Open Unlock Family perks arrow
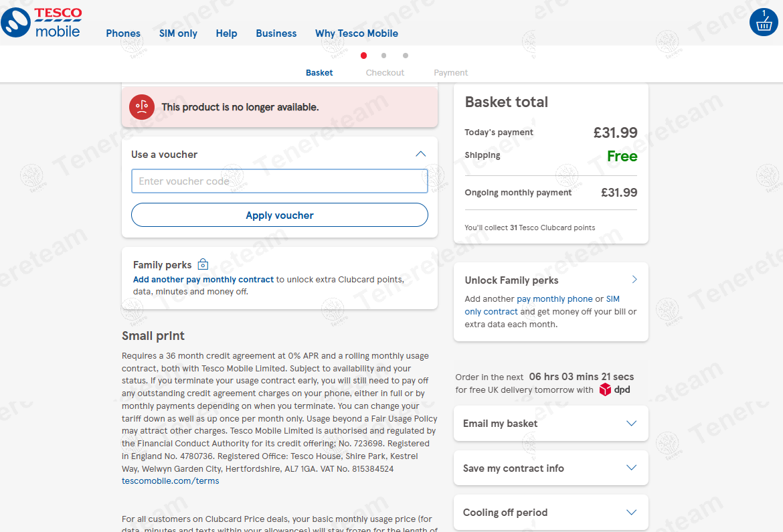The image size is (783, 532). (x=634, y=279)
